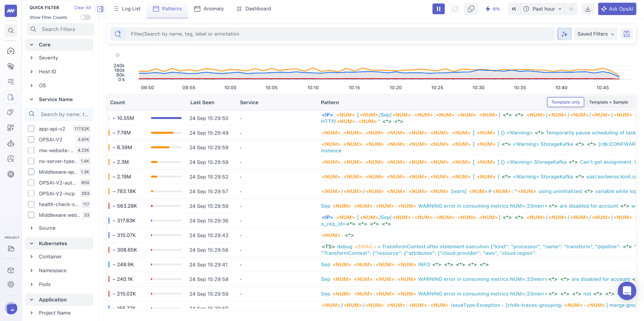Click the AI sparkle search button

564,34
